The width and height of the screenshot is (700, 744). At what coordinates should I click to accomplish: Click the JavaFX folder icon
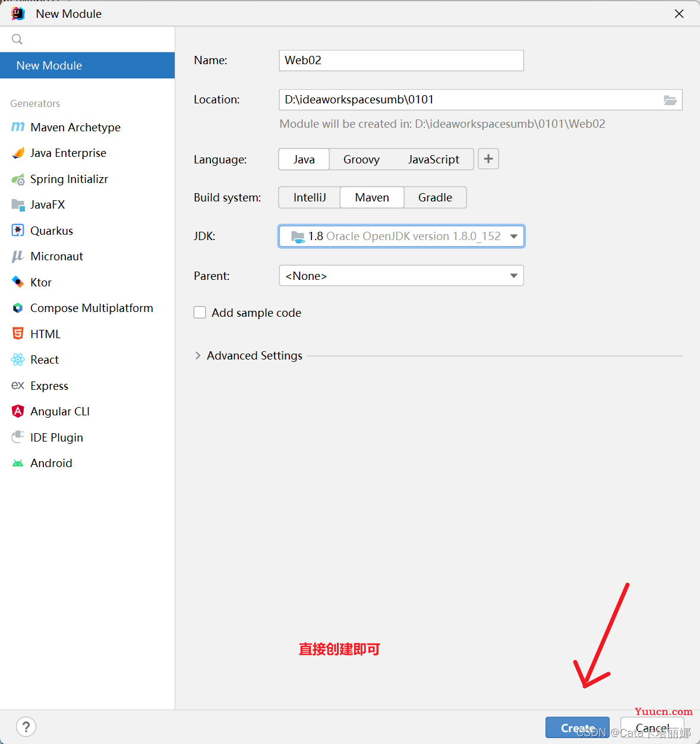(18, 204)
